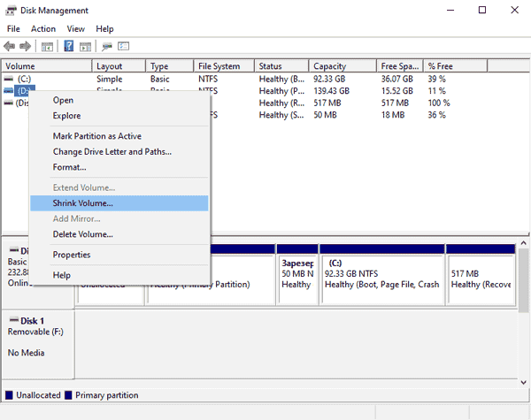This screenshot has width=531, height=420.
Task: Click the Show/Hide Console Tree toolbar icon
Action: pos(47,46)
